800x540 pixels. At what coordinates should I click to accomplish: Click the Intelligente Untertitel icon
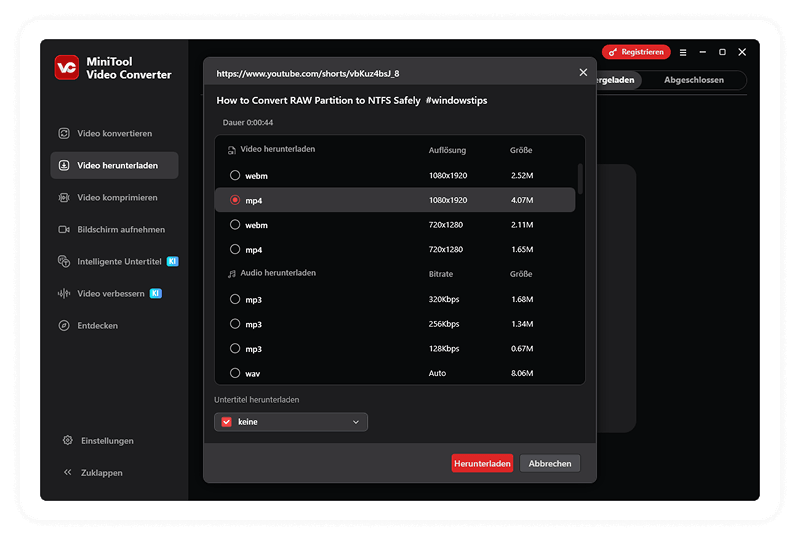coord(64,261)
